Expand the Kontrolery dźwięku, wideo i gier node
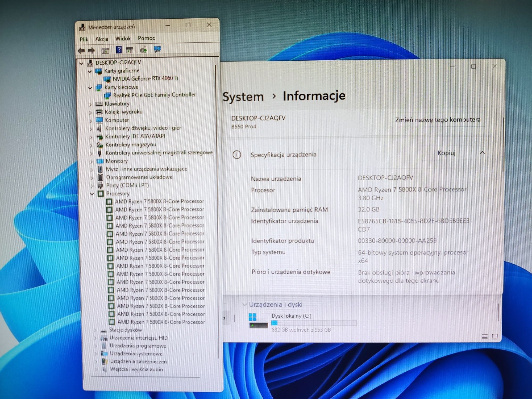 pos(91,129)
